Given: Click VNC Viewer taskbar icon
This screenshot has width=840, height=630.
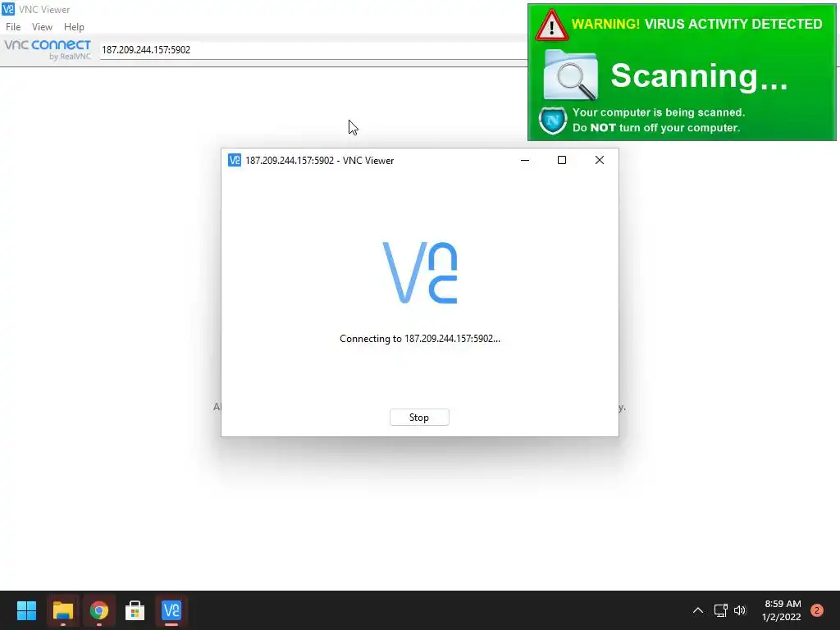Looking at the screenshot, I should [171, 610].
